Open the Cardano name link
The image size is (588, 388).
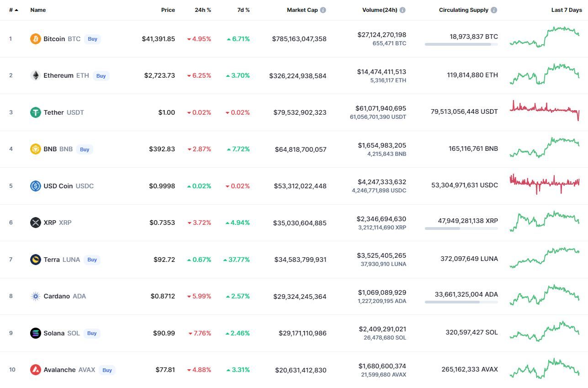pos(57,296)
